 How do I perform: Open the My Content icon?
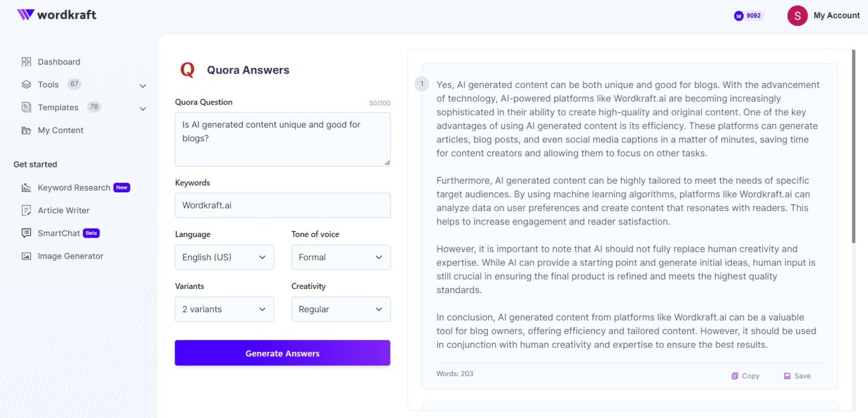26,130
